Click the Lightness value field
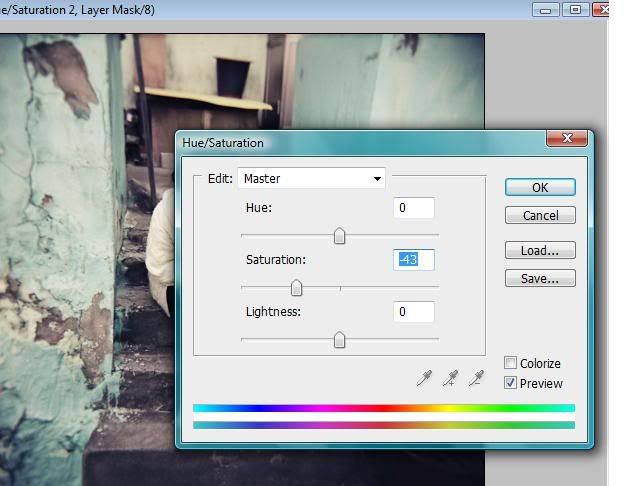The image size is (640, 486). [414, 312]
